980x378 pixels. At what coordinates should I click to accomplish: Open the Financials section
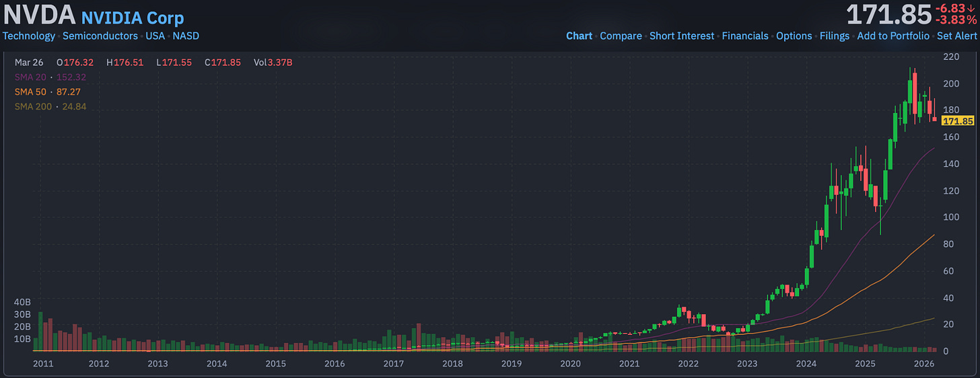click(745, 36)
